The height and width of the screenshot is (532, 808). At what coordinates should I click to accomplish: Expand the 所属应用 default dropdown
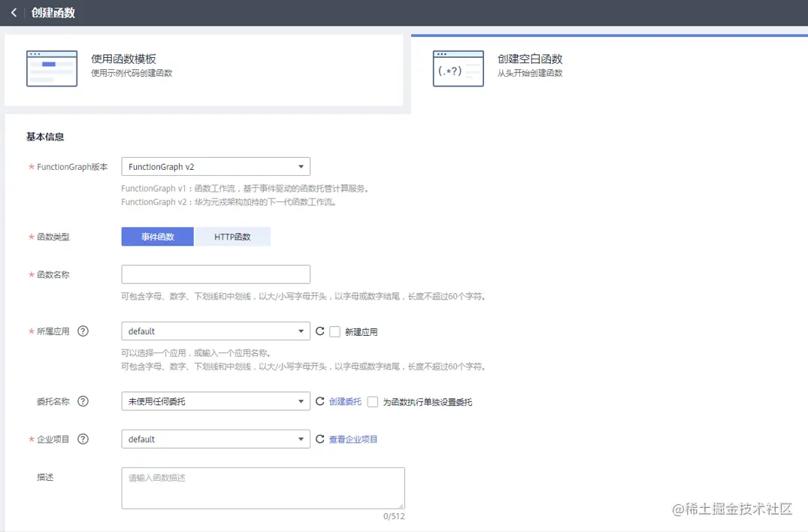pos(216,331)
